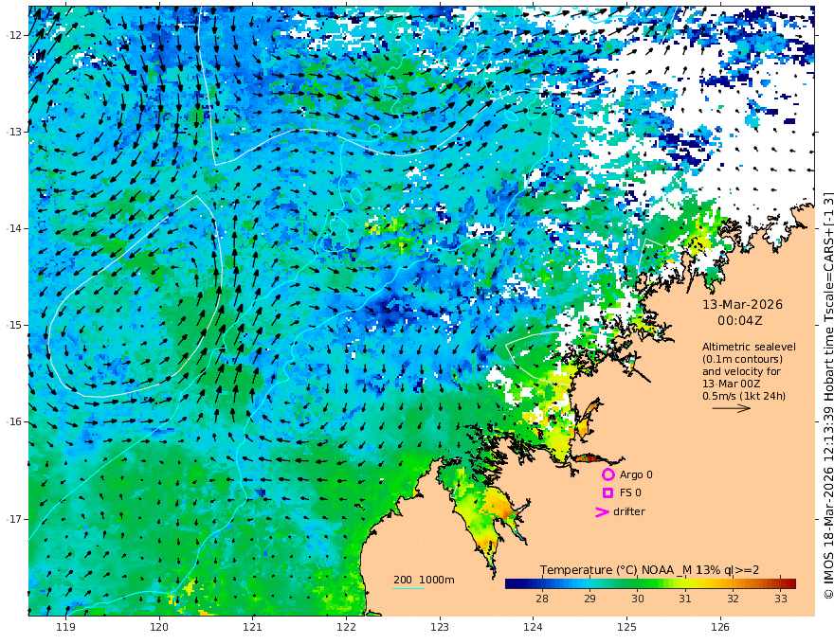Click the 0.5m/s velocity reference arrow
This screenshot has height=644, width=834.
point(732,408)
